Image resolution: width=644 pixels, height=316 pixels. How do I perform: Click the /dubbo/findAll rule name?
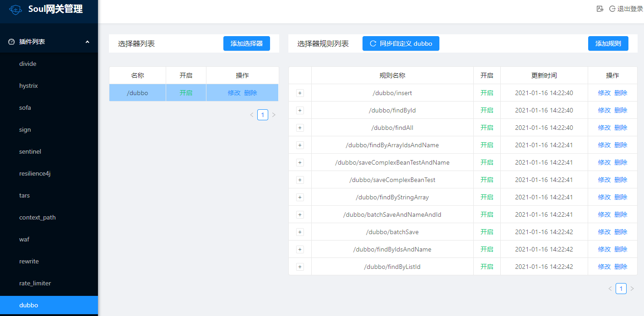(x=392, y=128)
